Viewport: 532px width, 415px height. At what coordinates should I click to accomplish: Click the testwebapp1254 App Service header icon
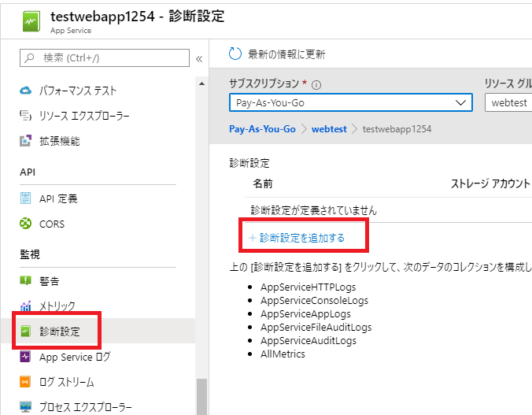point(31,21)
